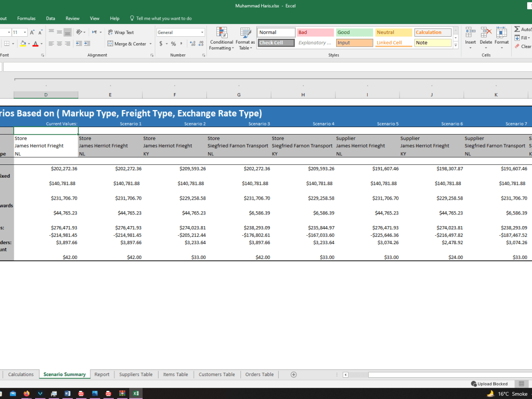Switch to the Calculations sheet tab
The height and width of the screenshot is (399, 532).
point(21,375)
